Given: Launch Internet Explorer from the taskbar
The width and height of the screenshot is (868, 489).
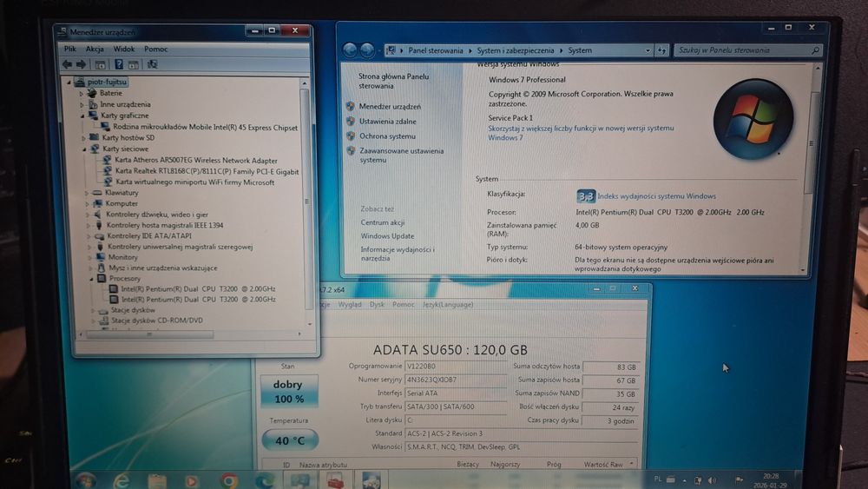Looking at the screenshot, I should click(122, 480).
